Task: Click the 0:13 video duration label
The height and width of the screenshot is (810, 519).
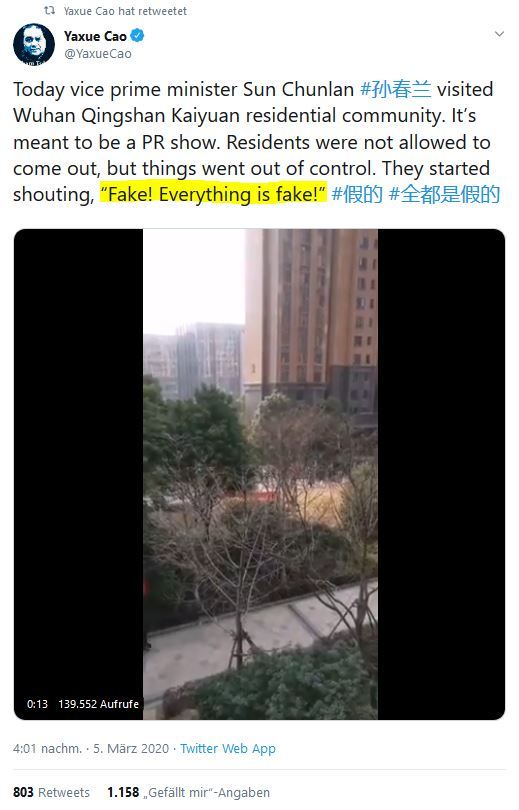Action: [37, 704]
